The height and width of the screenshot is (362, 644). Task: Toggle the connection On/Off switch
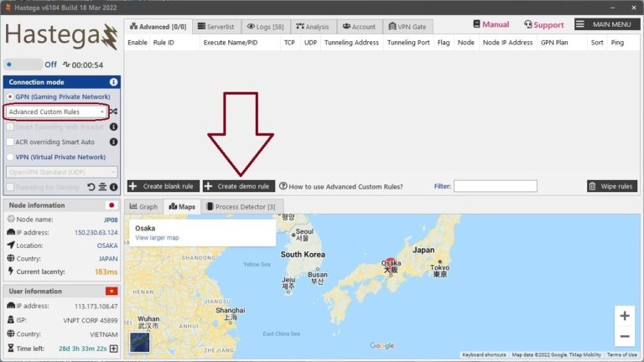click(23, 65)
